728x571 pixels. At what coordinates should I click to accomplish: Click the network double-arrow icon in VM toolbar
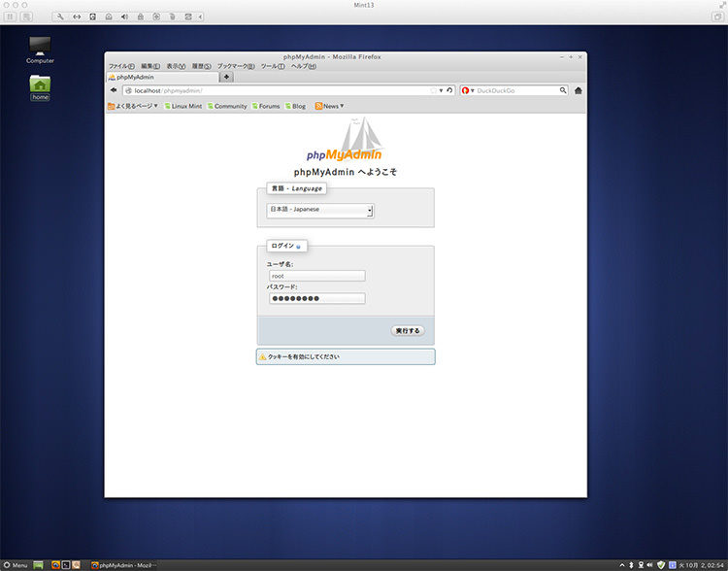click(x=77, y=17)
